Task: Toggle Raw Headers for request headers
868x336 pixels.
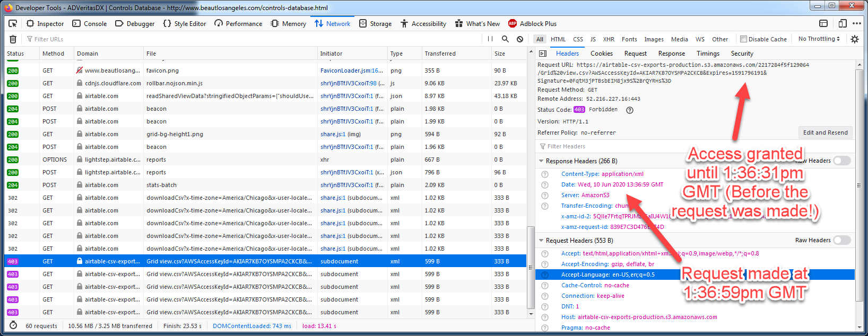Action: point(842,240)
